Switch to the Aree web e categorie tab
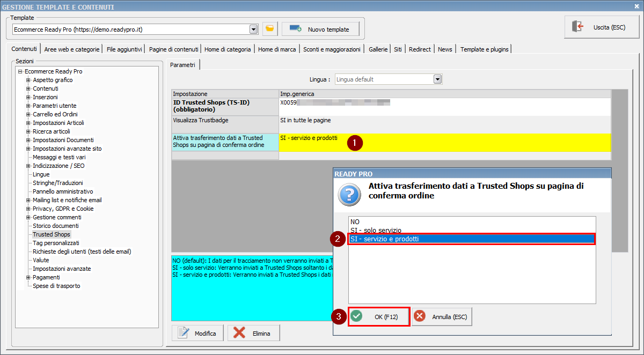644x355 pixels. coord(72,49)
